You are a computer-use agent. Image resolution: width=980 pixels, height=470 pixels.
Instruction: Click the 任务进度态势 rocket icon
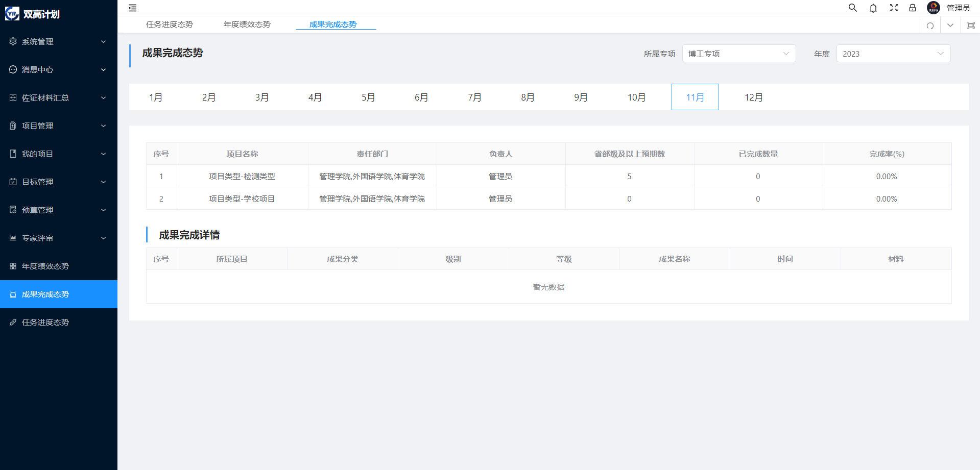(13, 323)
